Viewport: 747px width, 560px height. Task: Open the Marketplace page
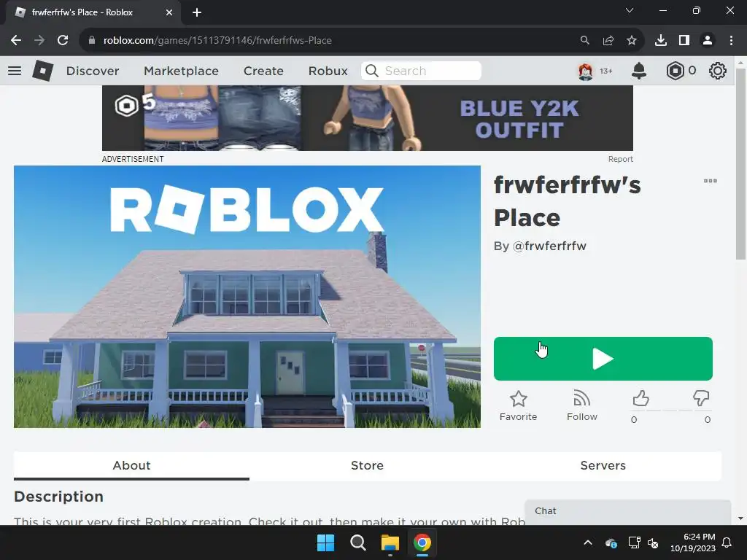coord(181,71)
